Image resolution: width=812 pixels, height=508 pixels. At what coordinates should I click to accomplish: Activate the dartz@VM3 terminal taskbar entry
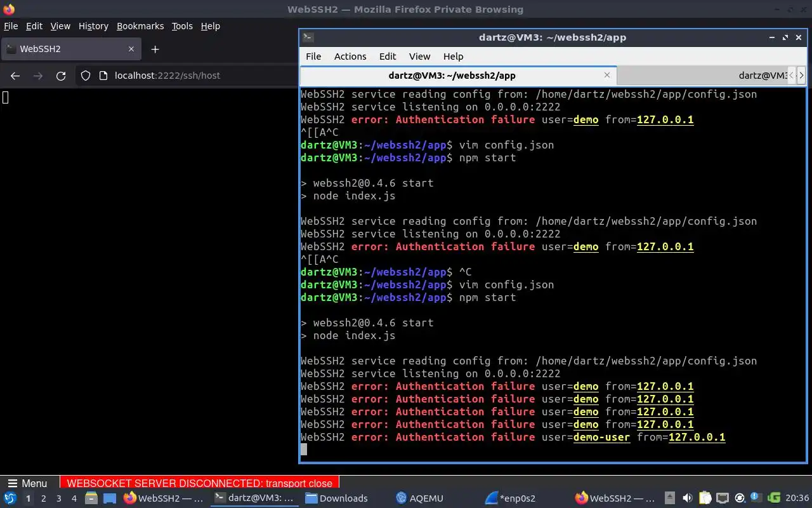[254, 498]
